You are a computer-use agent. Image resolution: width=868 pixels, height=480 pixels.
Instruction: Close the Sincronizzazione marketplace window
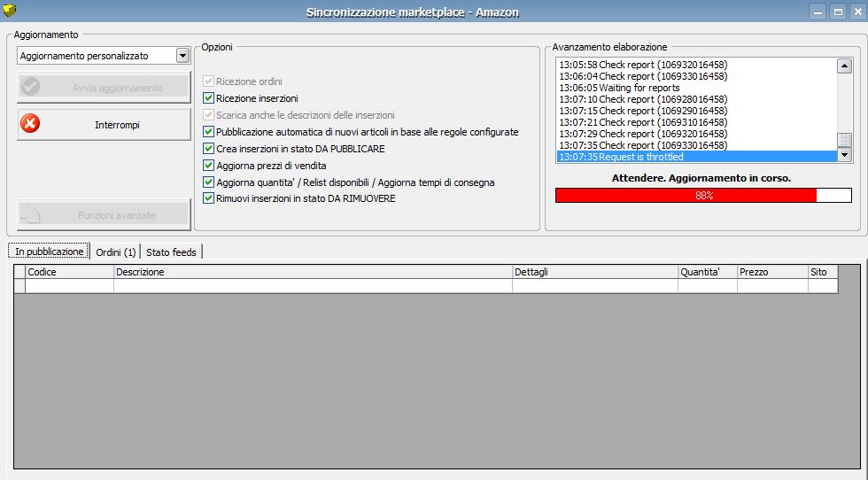(858, 12)
